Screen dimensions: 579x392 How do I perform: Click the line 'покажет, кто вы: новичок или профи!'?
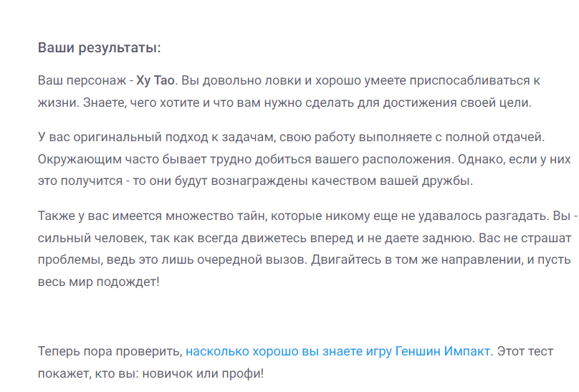[x=150, y=373]
